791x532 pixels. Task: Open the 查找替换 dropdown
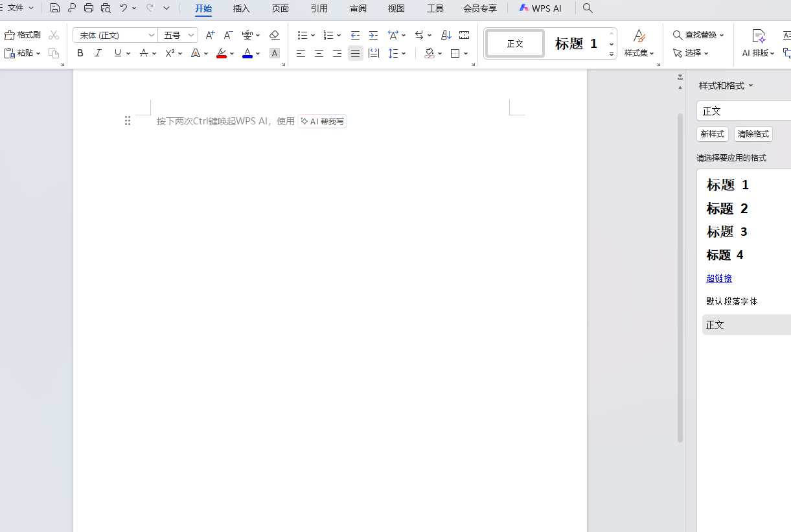(x=698, y=35)
